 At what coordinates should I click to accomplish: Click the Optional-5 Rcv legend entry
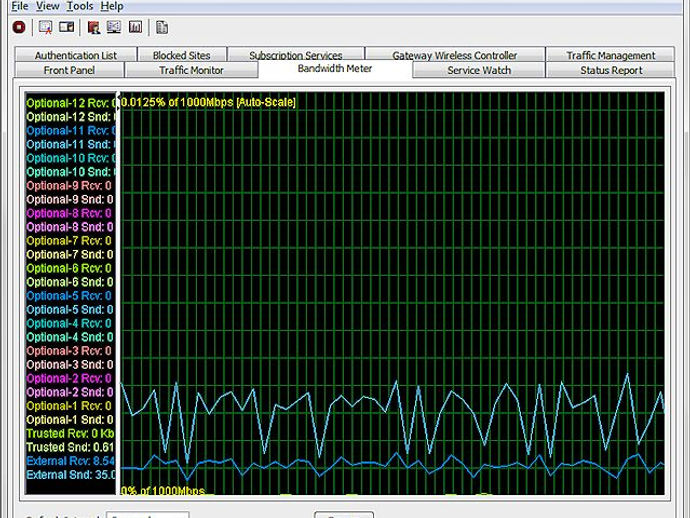(69, 296)
